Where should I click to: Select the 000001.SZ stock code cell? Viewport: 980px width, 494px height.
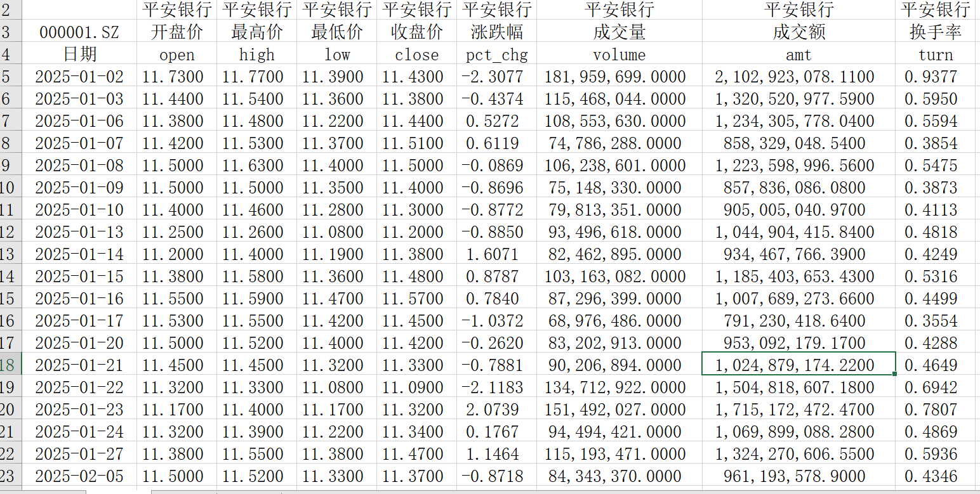[x=79, y=32]
